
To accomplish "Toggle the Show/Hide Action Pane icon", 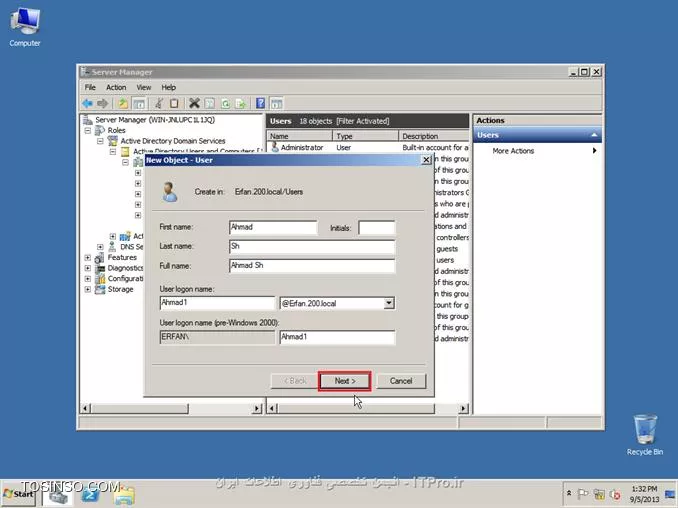I will (x=276, y=103).
